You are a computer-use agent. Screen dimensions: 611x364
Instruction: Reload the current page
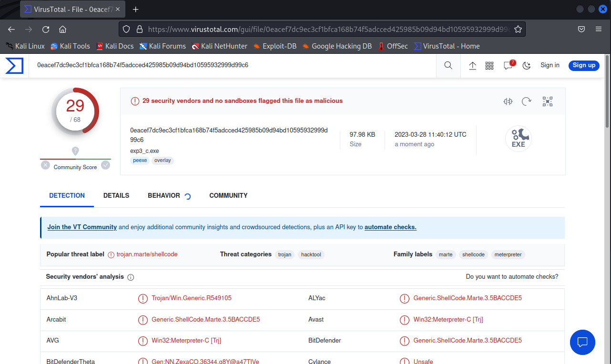point(46,29)
